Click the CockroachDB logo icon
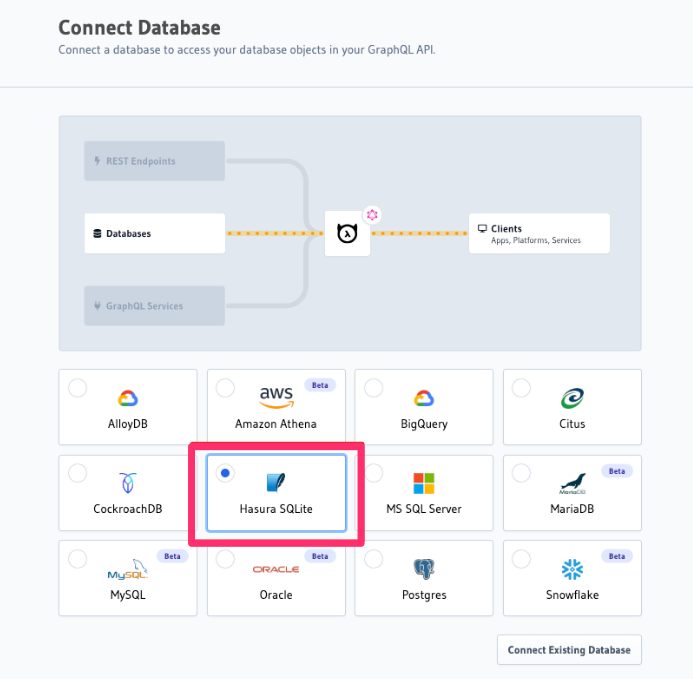This screenshot has height=679, width=693. [128, 483]
